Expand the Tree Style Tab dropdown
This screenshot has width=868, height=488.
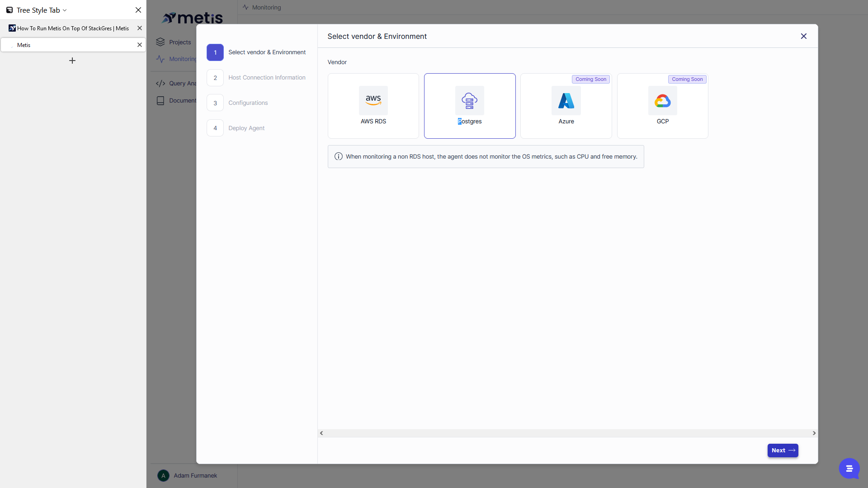[x=65, y=10]
